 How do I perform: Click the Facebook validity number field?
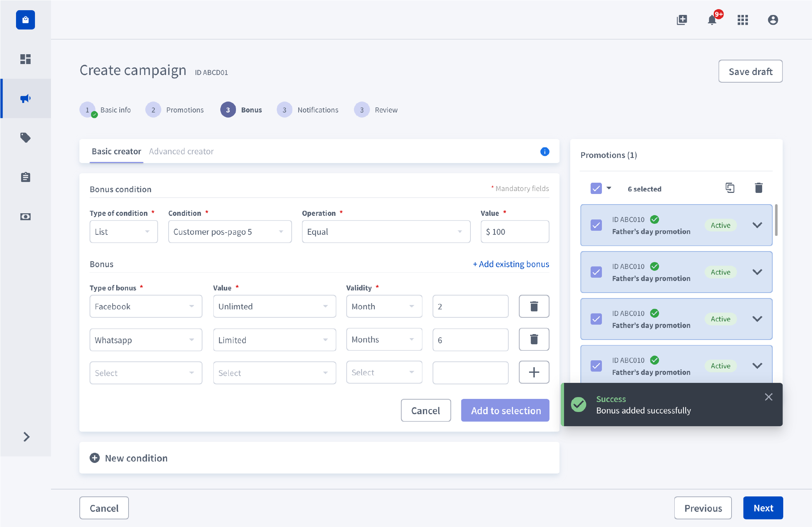tap(470, 306)
